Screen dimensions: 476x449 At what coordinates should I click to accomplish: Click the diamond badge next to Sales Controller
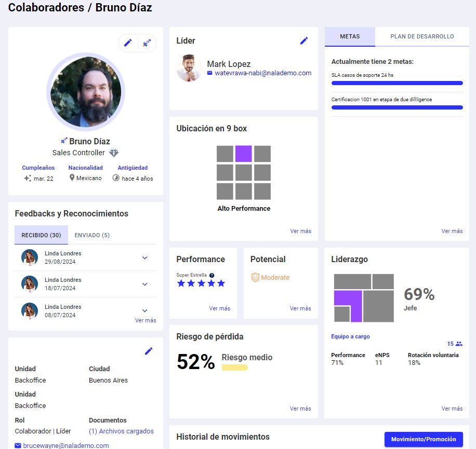(x=114, y=153)
